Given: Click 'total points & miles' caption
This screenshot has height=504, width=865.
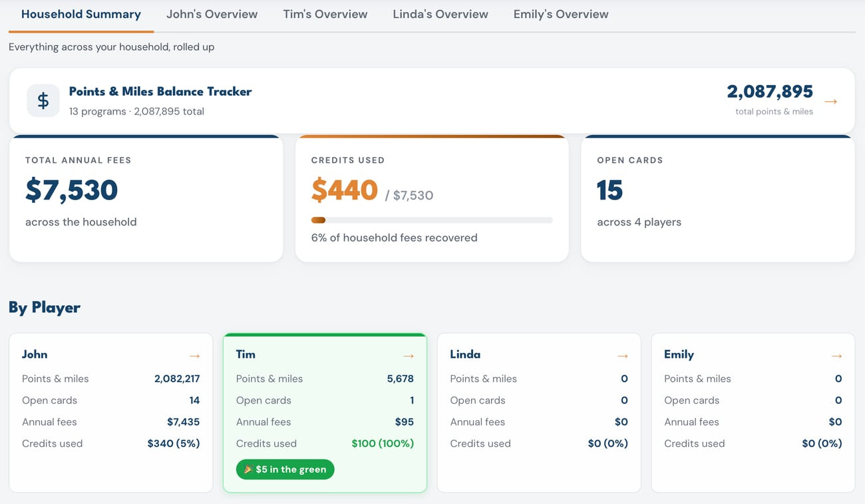Looking at the screenshot, I should (x=774, y=112).
